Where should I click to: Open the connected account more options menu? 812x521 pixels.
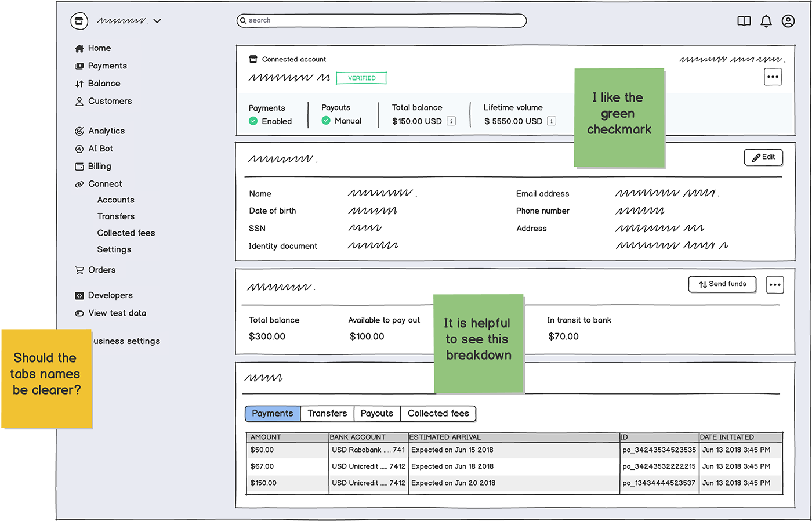click(x=773, y=77)
